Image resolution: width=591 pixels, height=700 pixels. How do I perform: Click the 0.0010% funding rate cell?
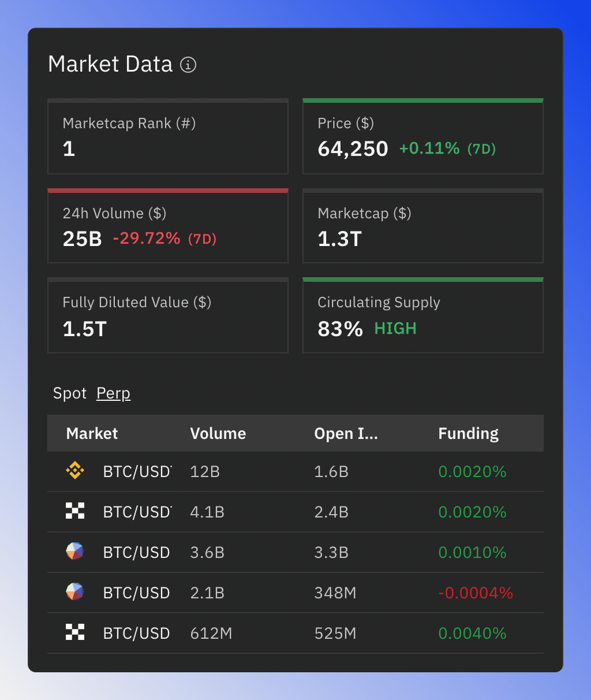point(472,553)
